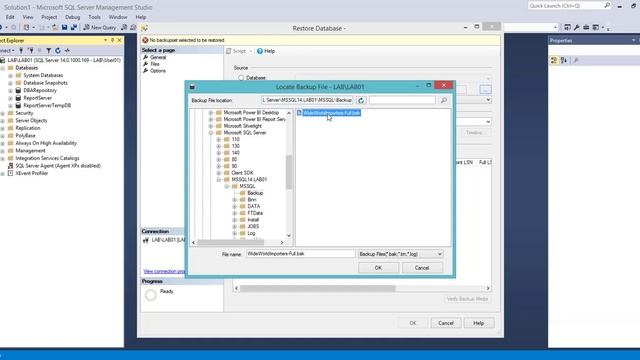
Task: Open the Debug menu
Action: tap(73, 17)
